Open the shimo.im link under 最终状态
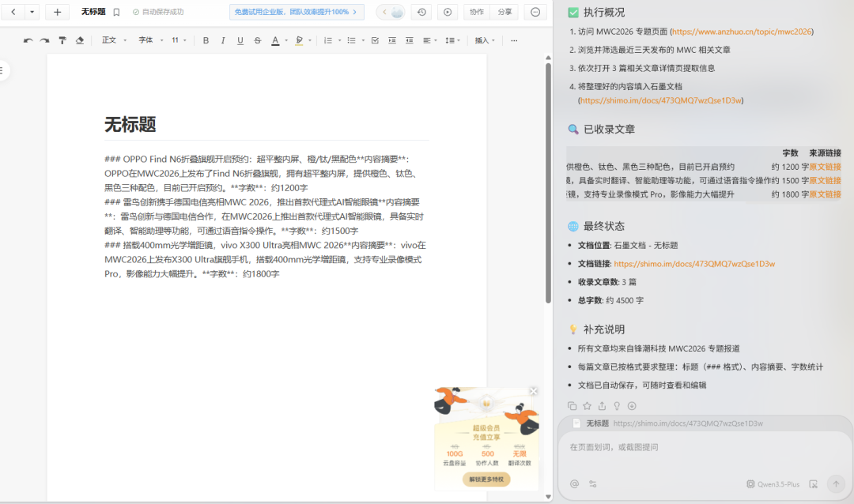The width and height of the screenshot is (854, 504). click(x=693, y=264)
